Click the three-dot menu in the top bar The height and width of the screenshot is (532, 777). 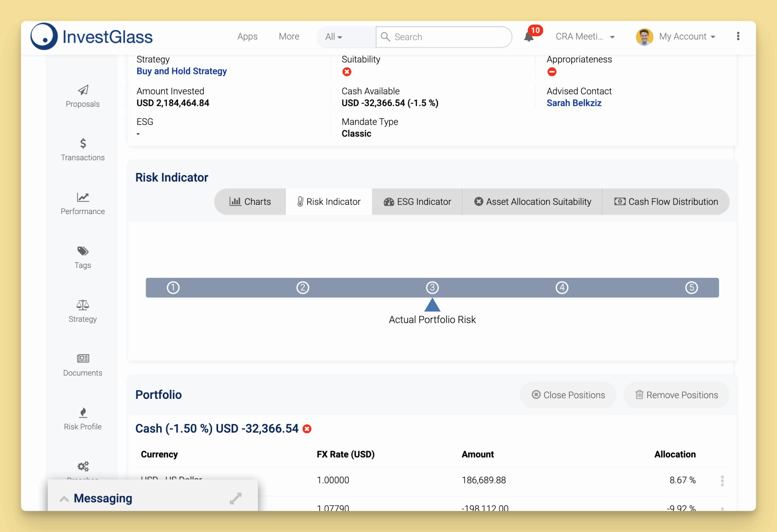tap(738, 36)
